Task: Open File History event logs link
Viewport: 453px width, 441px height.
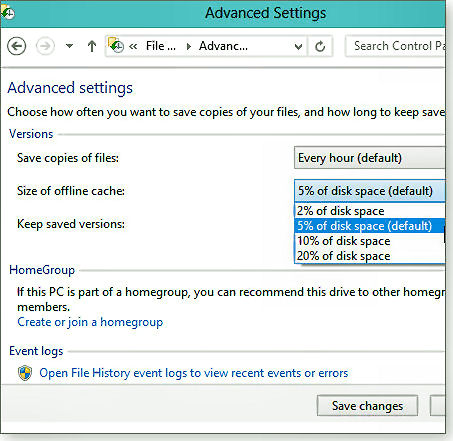Action: coord(194,373)
